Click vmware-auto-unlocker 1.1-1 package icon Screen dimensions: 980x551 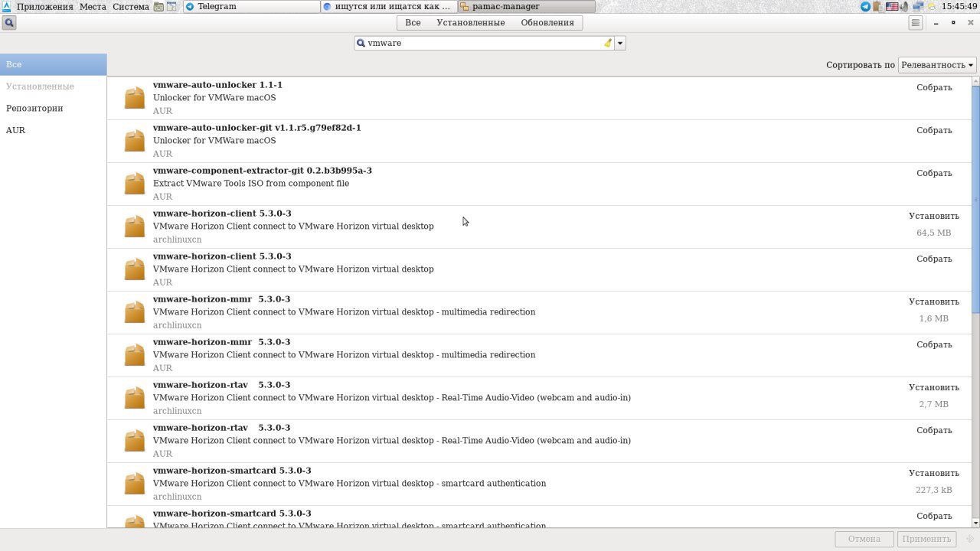(x=135, y=98)
